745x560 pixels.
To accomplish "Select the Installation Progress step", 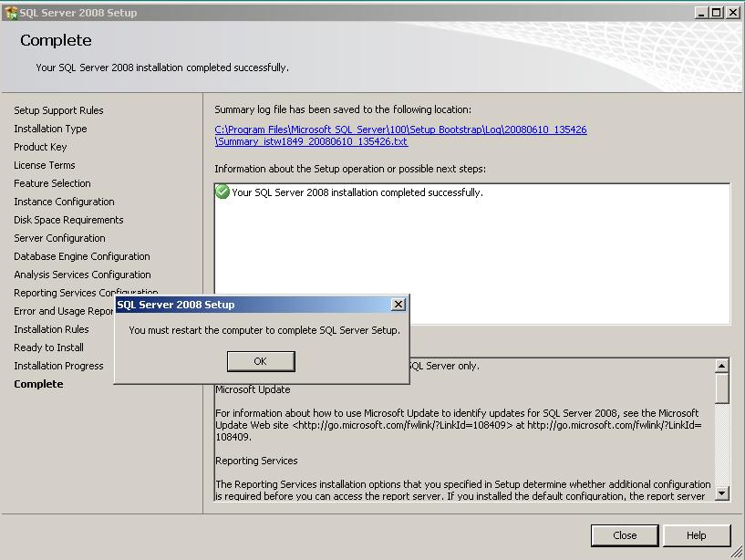I will [x=58, y=366].
